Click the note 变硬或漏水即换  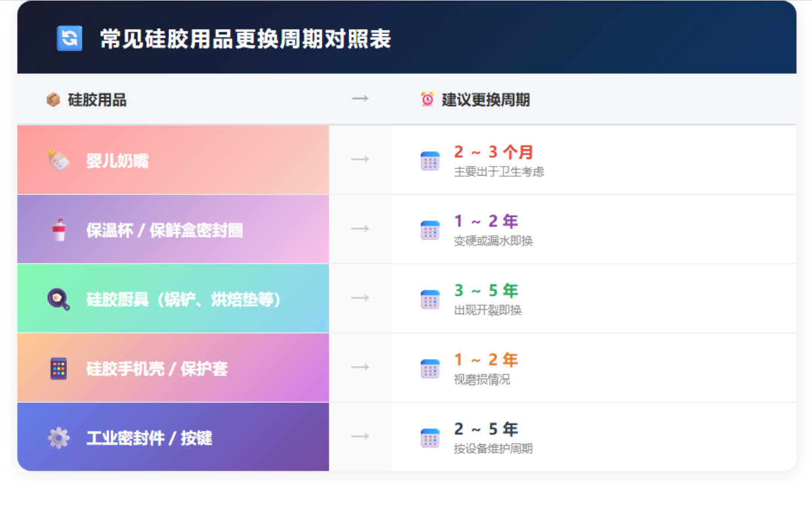click(493, 241)
